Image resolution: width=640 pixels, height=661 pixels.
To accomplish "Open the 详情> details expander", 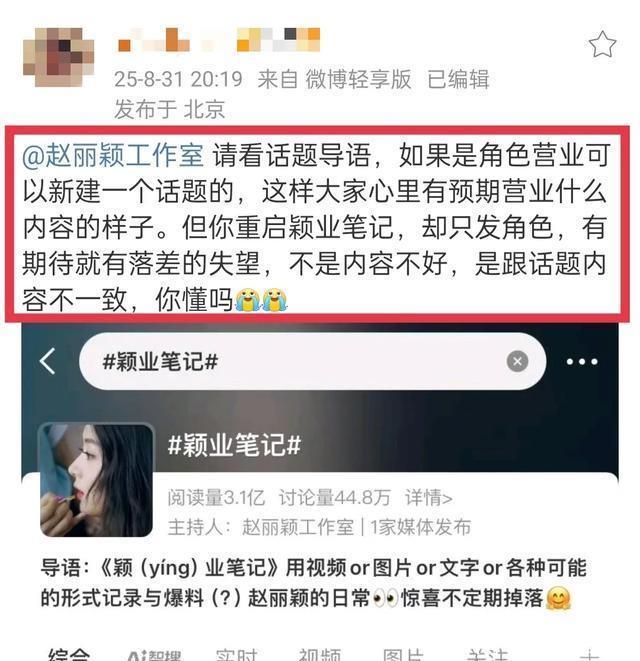I will click(x=428, y=498).
